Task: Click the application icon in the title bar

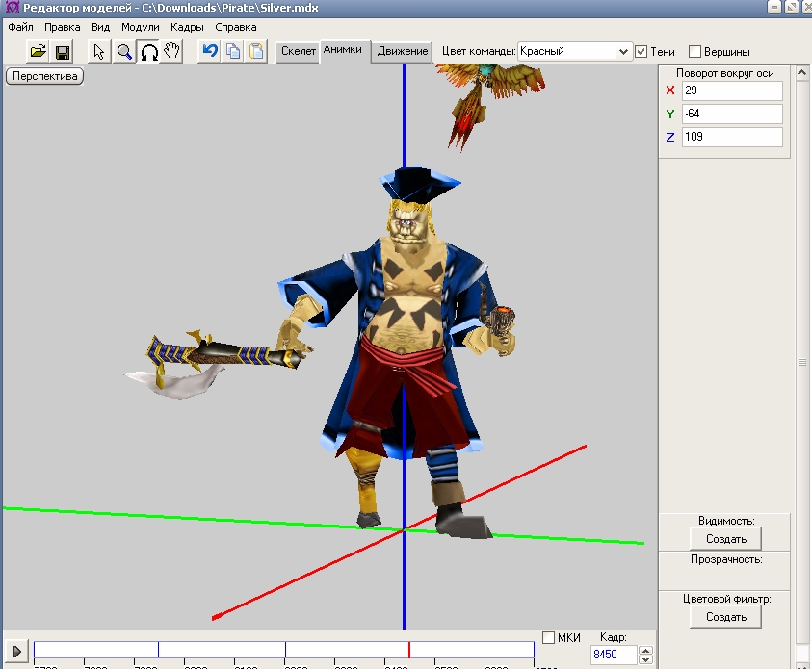Action: coord(12,8)
